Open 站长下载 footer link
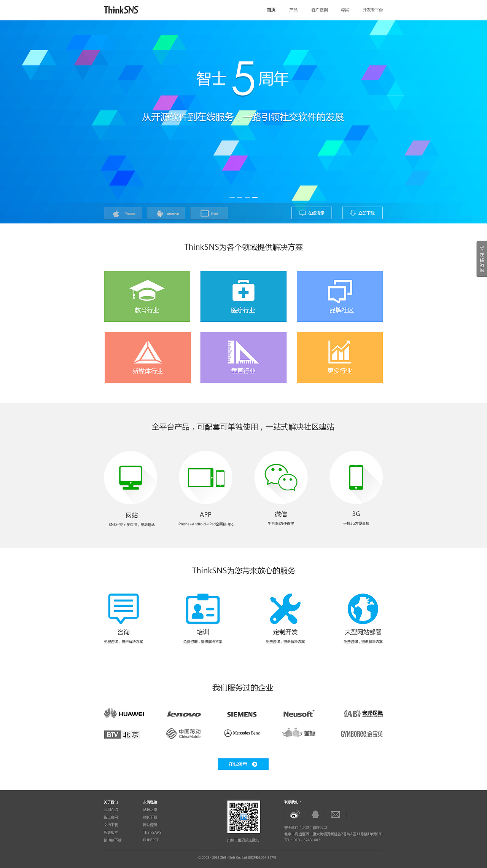Screen dimensions: 487x868 150,817
